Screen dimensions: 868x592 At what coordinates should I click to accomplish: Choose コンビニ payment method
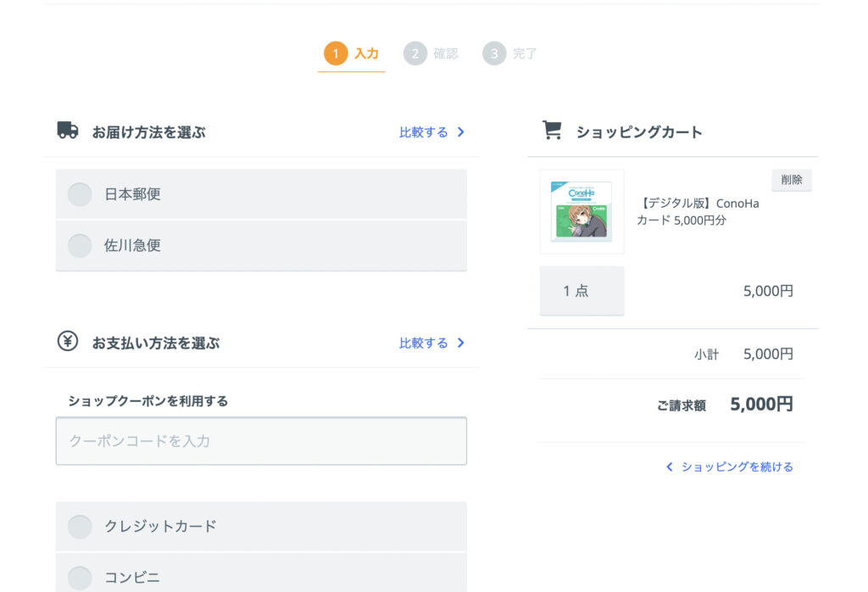pos(80,578)
